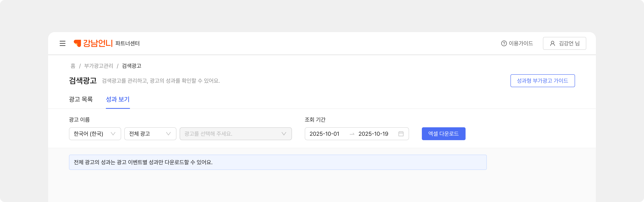Click the 엑셀 다운로드 button
This screenshot has height=202, width=644.
click(x=444, y=134)
